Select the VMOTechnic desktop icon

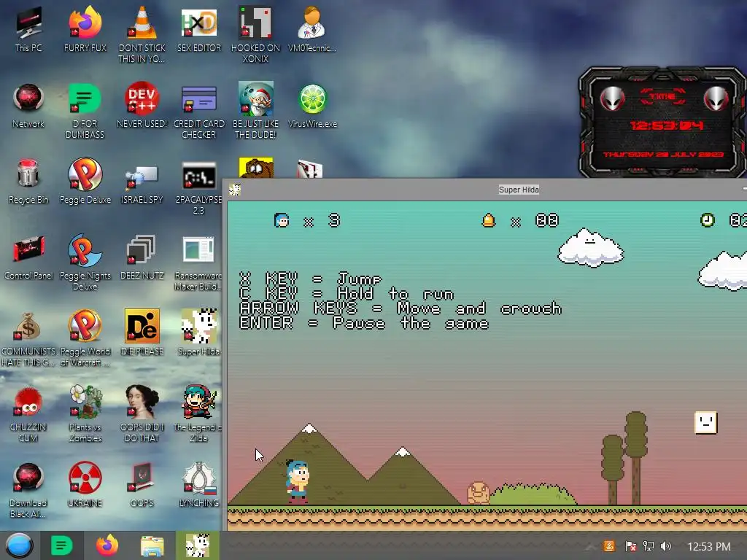point(312,29)
